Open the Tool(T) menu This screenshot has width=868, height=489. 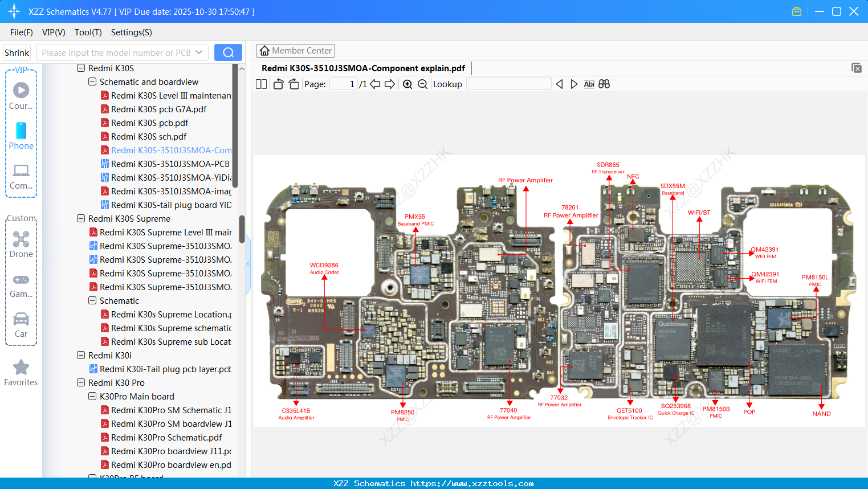tap(88, 32)
